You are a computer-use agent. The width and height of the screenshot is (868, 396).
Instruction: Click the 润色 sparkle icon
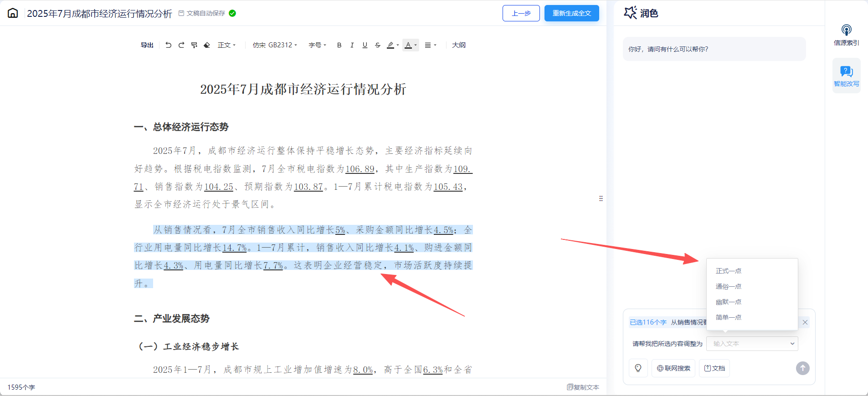(x=630, y=13)
